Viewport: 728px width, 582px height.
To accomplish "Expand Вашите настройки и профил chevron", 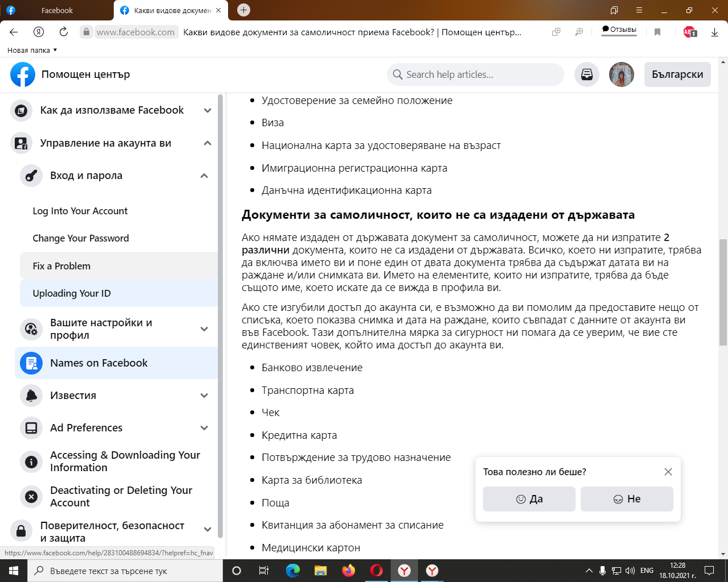I will click(x=204, y=329).
